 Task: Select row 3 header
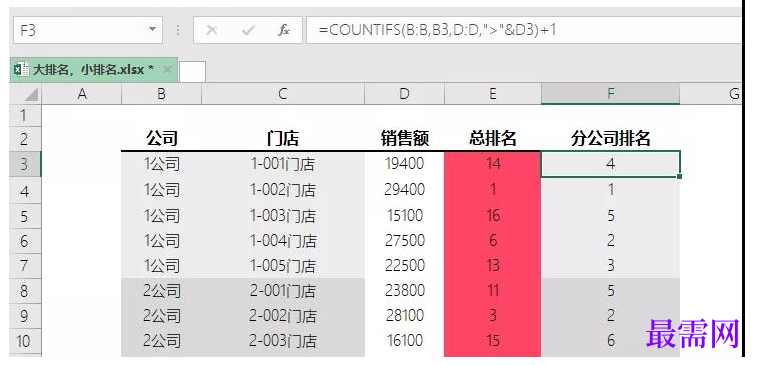[x=25, y=164]
